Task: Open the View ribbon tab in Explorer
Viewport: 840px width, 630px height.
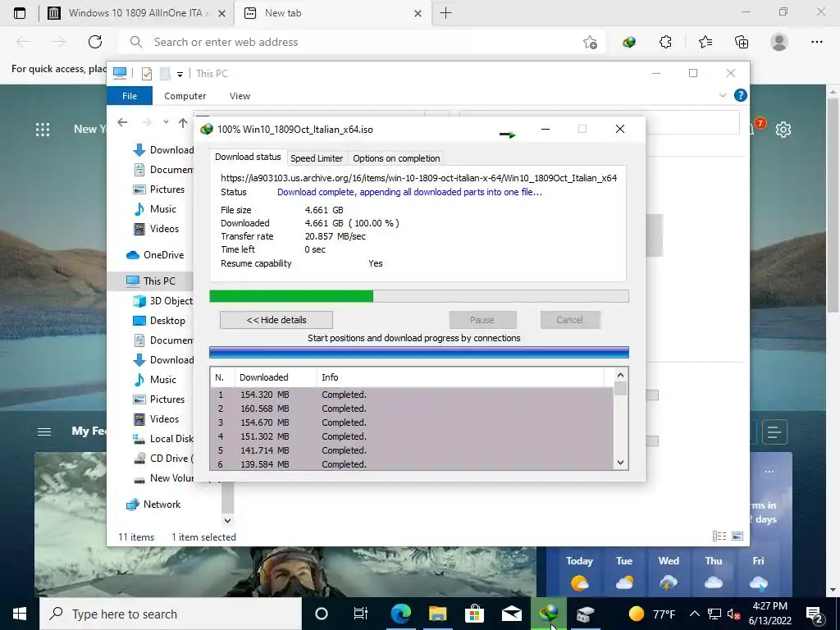Action: 240,96
